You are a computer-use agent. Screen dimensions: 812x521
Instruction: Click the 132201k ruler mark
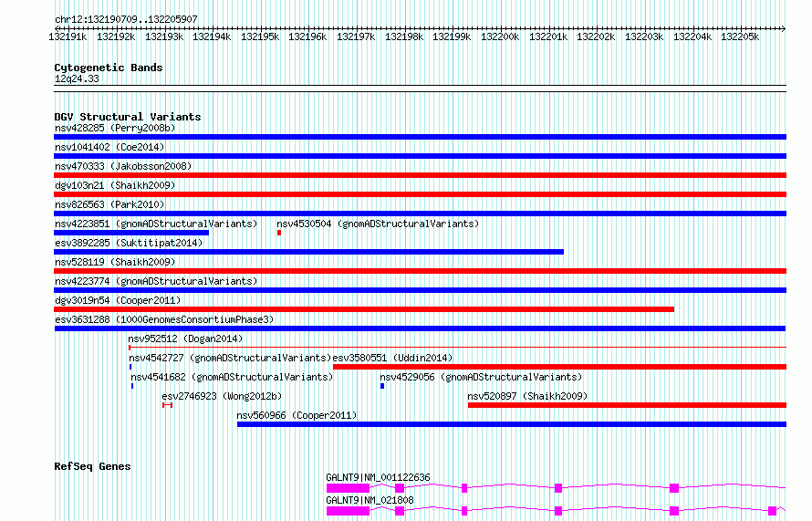pyautogui.click(x=548, y=36)
